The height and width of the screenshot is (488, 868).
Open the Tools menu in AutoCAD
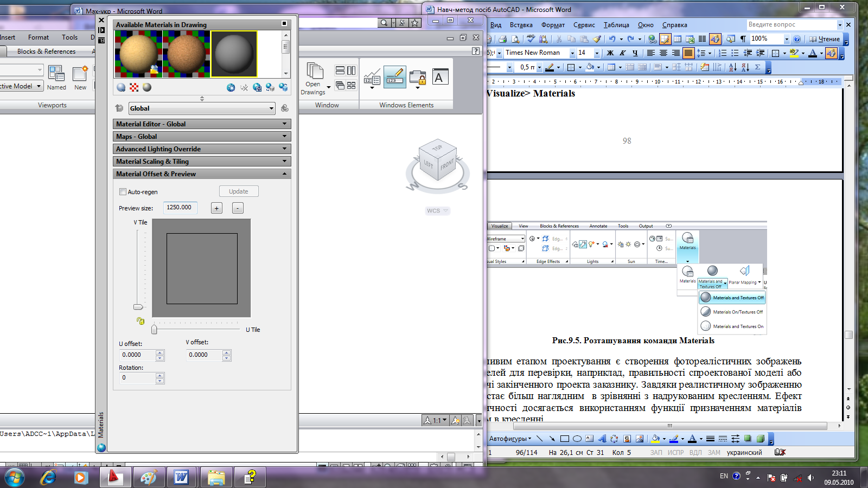[x=69, y=37]
